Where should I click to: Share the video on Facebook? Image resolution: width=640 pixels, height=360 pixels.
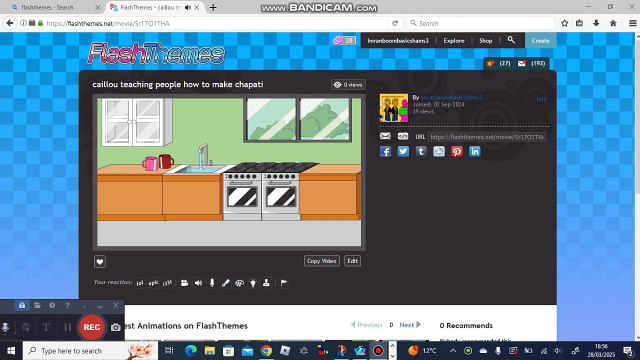pos(385,151)
